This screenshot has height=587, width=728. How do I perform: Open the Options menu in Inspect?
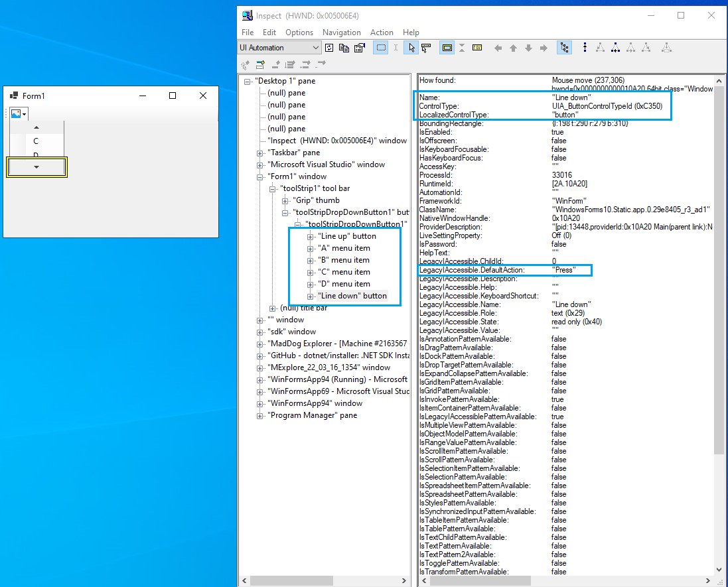pyautogui.click(x=299, y=33)
